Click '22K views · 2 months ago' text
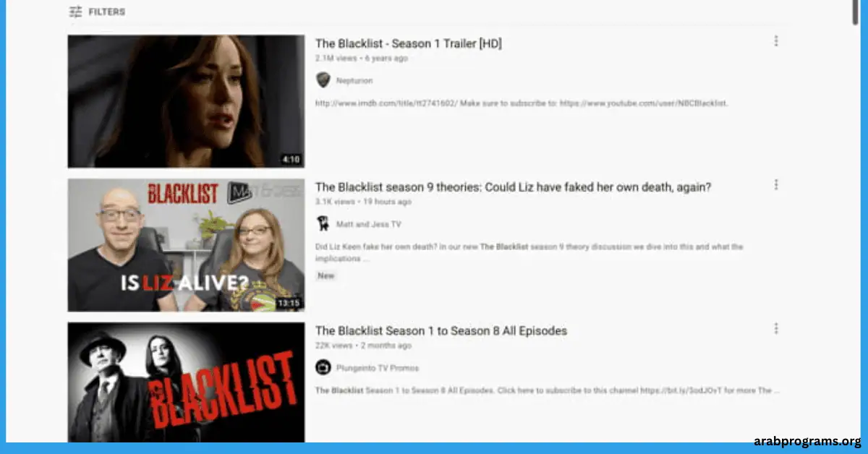Viewport: 868px width, 454px height. click(x=362, y=346)
